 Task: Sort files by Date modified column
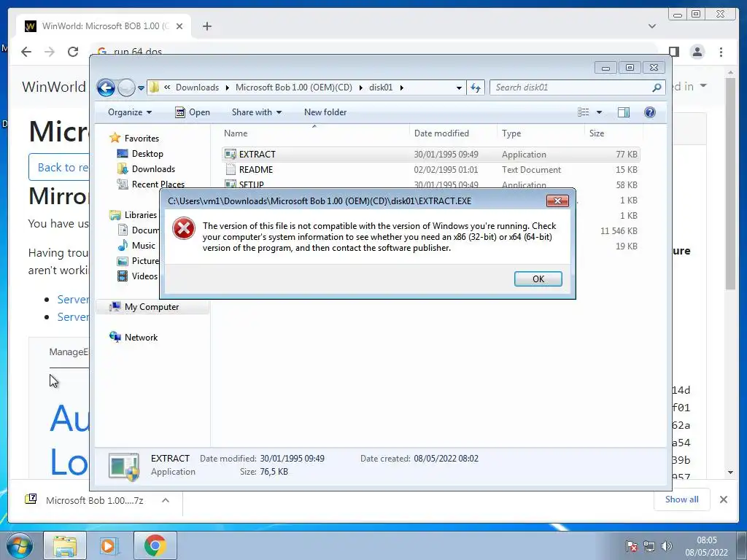click(x=453, y=133)
